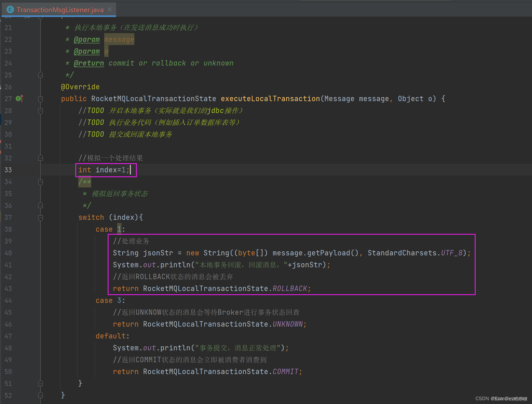Click the 'message' Javadoc parameter name
This screenshot has width=532, height=404.
119,39
